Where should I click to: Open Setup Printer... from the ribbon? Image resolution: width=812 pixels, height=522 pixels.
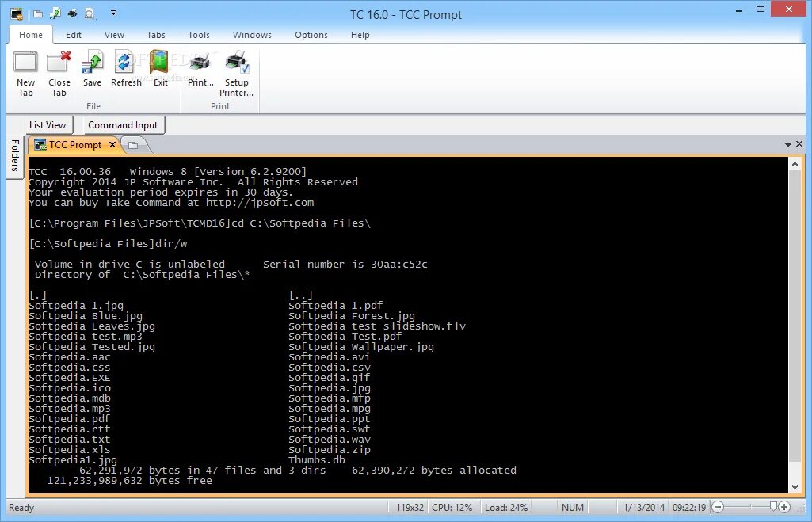(236, 74)
